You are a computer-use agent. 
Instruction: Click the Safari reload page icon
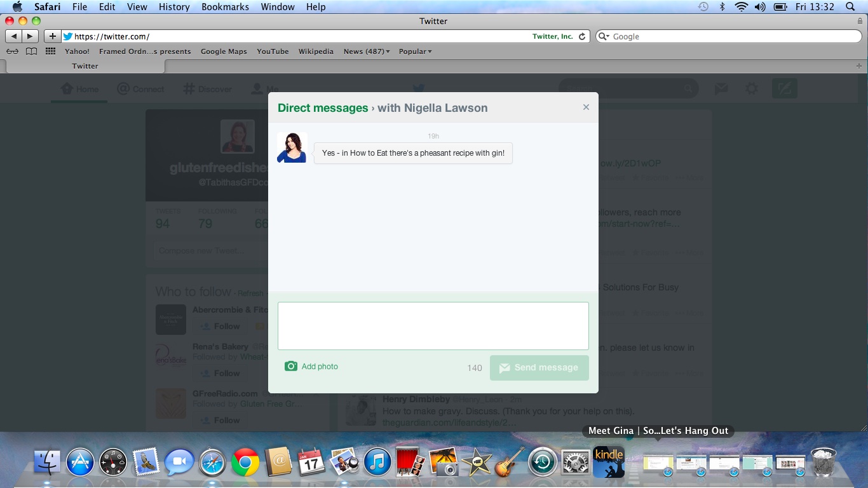click(x=581, y=37)
